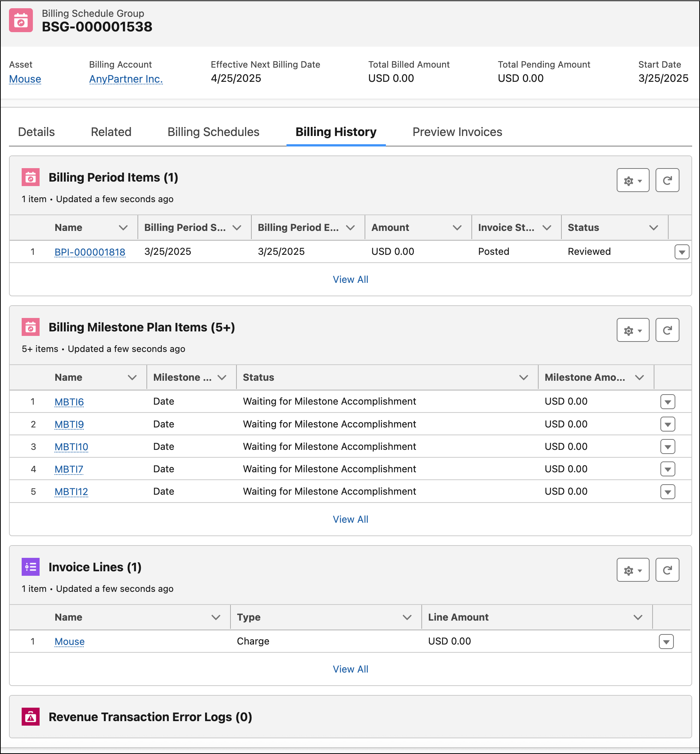Refresh the Billing Milestone Plan Items list
This screenshot has width=700, height=754.
[667, 330]
